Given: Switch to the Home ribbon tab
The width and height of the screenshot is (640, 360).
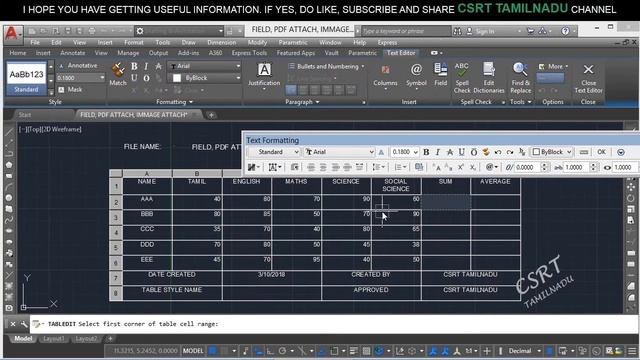Looking at the screenshot, I should [x=18, y=53].
